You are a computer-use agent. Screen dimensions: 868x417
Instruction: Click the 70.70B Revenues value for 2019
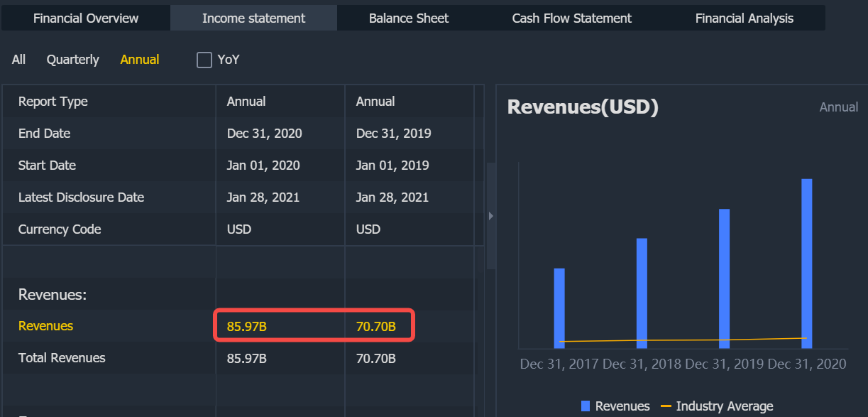(376, 327)
